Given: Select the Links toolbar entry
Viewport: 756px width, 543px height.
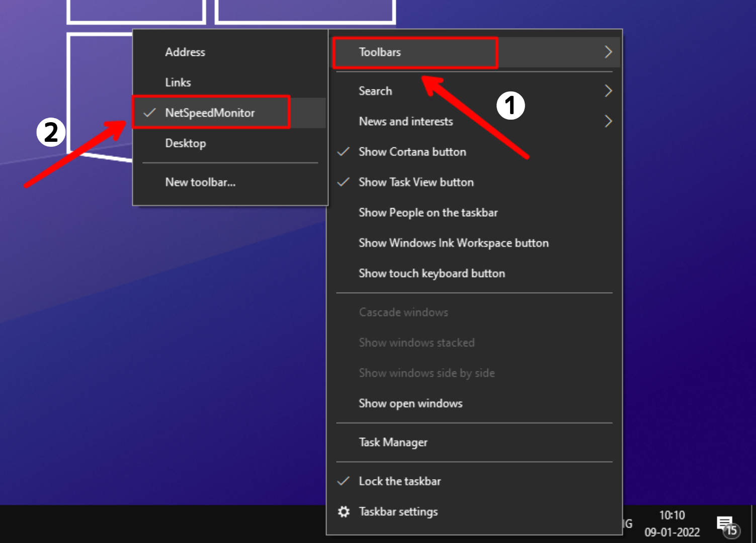Looking at the screenshot, I should click(x=178, y=82).
